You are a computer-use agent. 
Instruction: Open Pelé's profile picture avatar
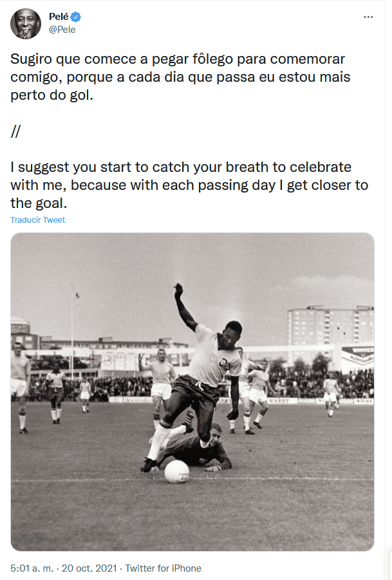(25, 24)
